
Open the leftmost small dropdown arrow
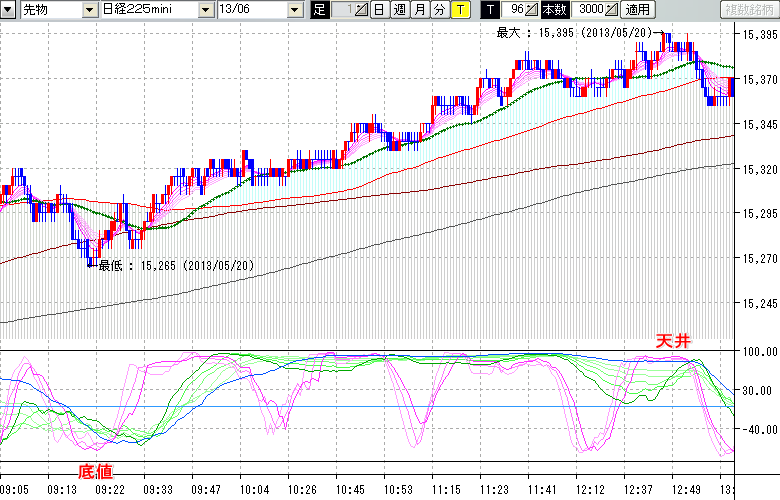[9, 9]
